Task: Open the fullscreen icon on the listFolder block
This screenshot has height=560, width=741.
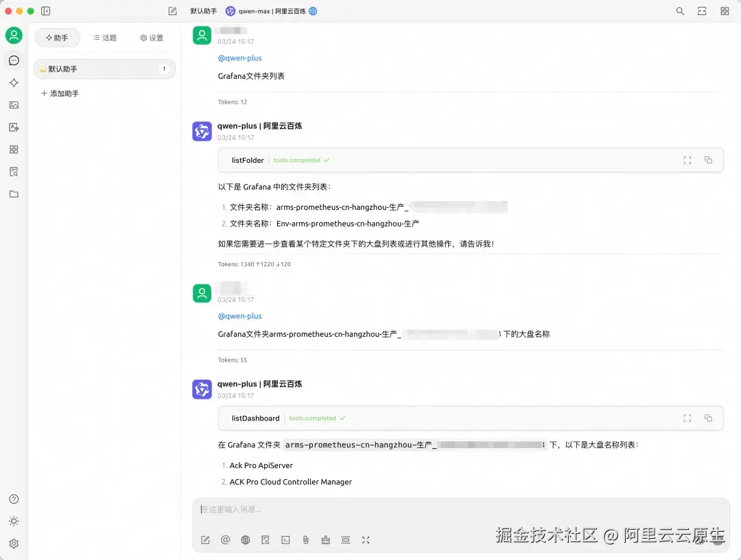Action: coord(687,160)
